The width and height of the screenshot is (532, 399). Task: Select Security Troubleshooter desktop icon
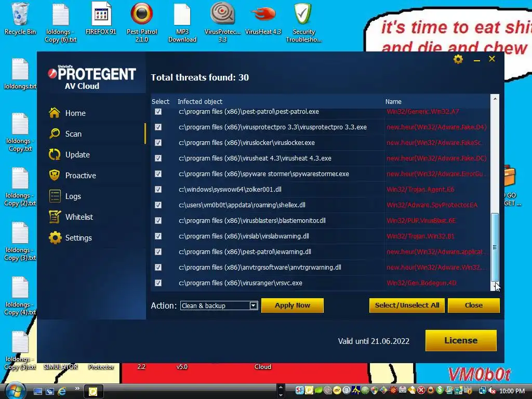(x=303, y=22)
